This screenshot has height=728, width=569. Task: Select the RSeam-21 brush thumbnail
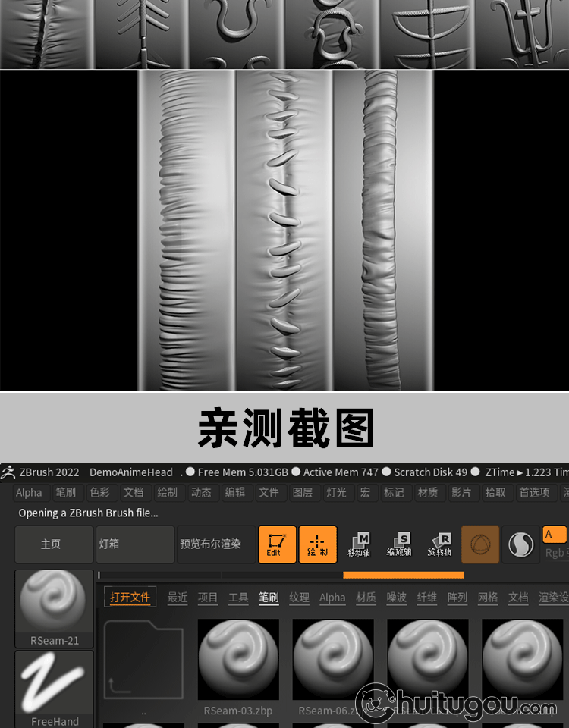point(54,609)
